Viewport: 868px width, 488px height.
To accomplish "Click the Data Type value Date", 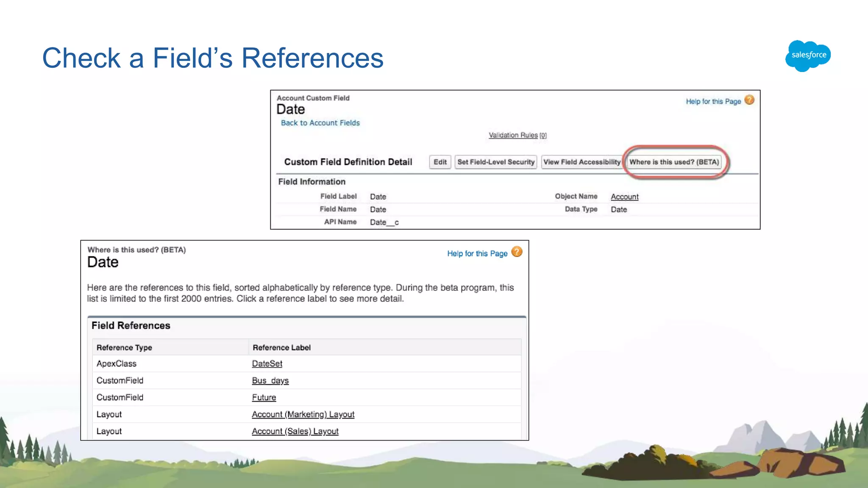I will point(618,209).
